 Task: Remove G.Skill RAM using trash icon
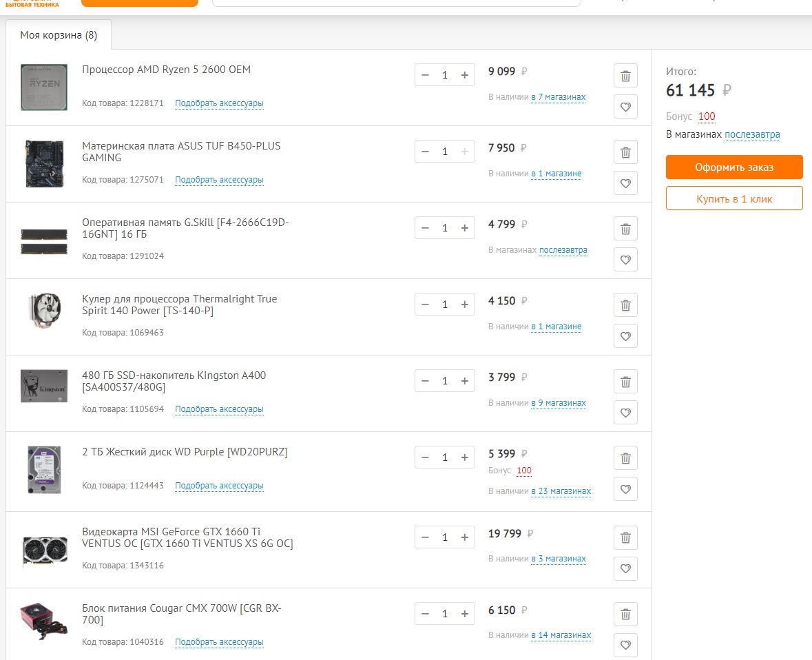[x=625, y=229]
